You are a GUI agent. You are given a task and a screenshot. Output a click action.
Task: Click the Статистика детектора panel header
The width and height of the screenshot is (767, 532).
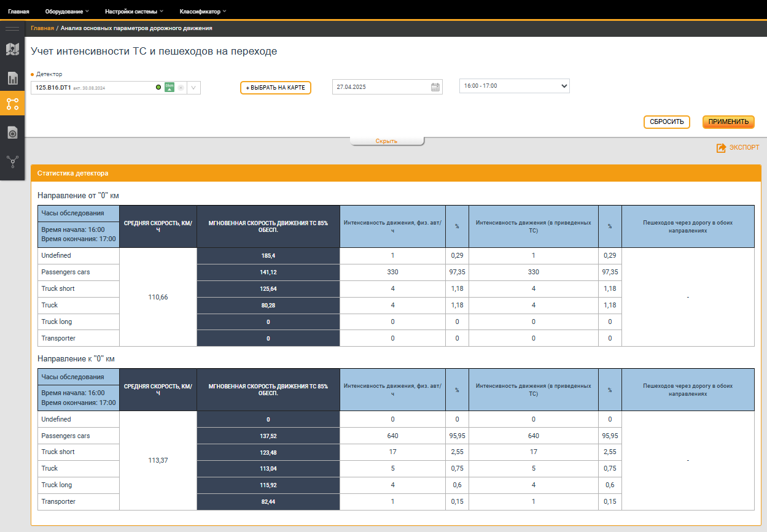[396, 173]
